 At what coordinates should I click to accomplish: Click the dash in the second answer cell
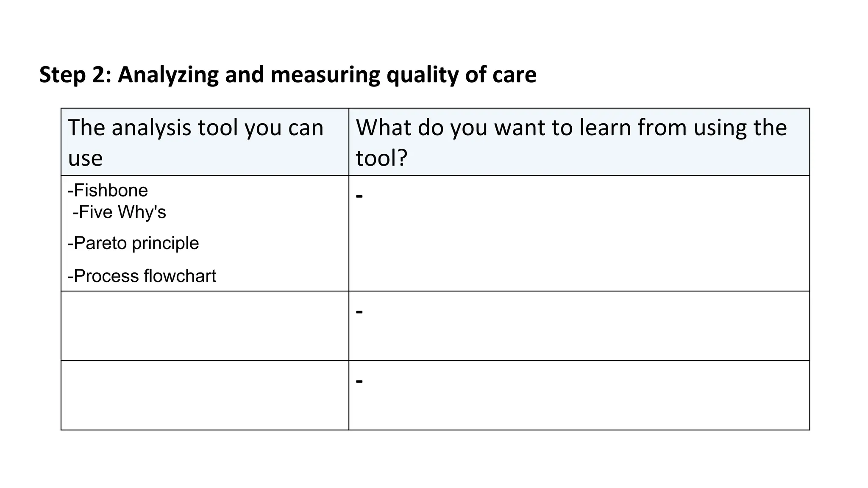[x=359, y=312]
